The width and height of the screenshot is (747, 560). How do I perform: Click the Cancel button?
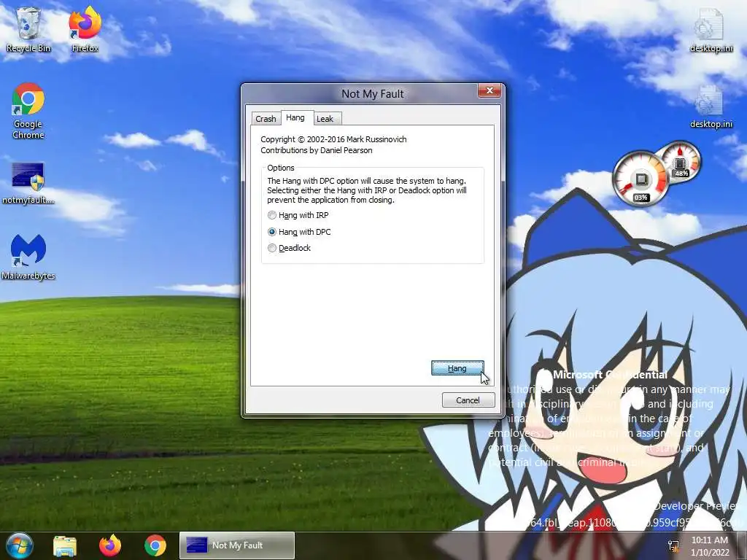[468, 400]
